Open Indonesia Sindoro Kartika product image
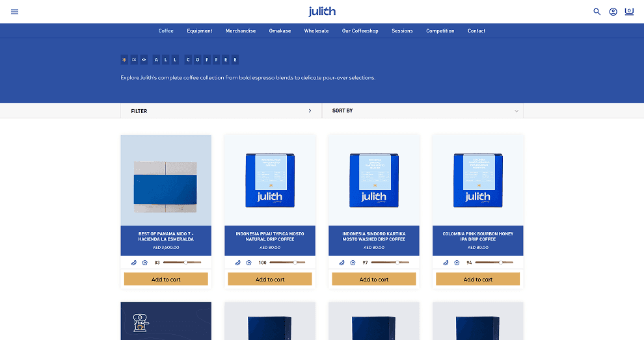The image size is (644, 340). [x=374, y=180]
